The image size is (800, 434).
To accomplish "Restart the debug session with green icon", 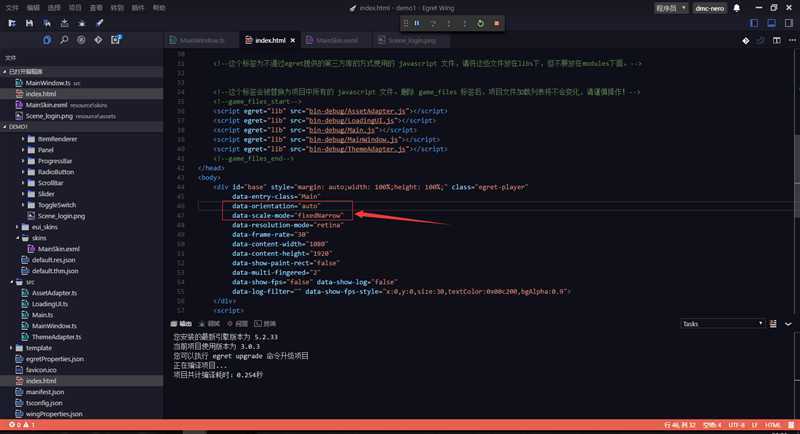I will point(480,23).
